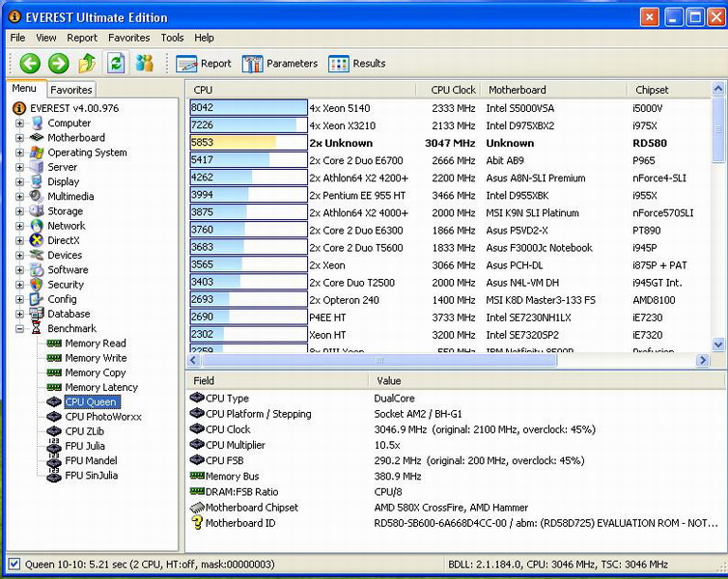Open the View menu
This screenshot has height=579, width=728.
pyautogui.click(x=46, y=38)
